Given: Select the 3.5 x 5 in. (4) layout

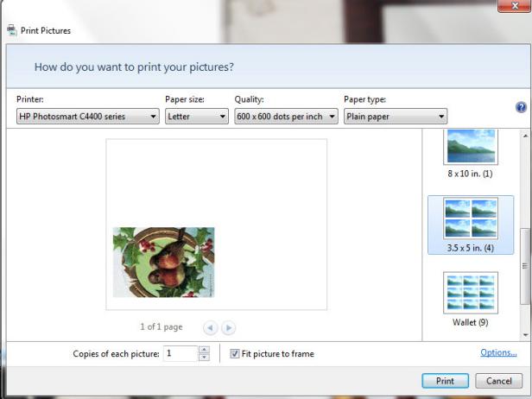Looking at the screenshot, I should coord(471,225).
